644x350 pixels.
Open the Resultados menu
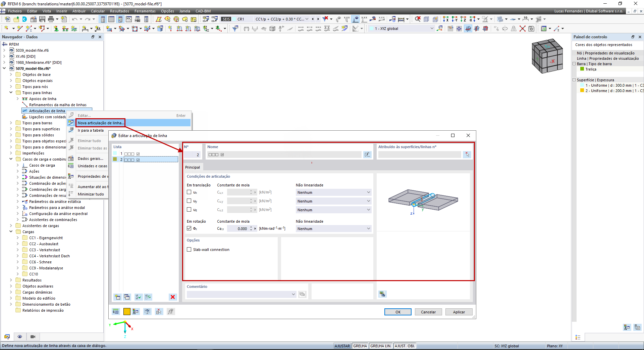(119, 11)
